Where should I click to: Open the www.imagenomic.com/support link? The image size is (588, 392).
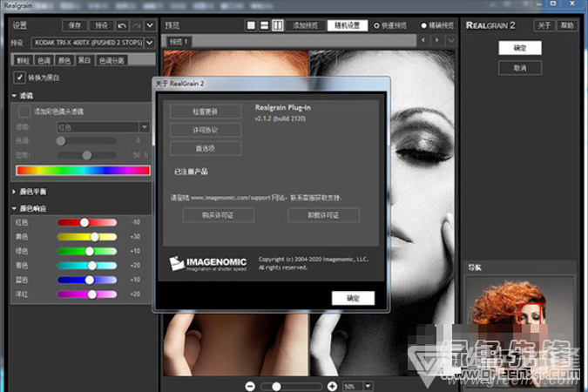pos(230,198)
